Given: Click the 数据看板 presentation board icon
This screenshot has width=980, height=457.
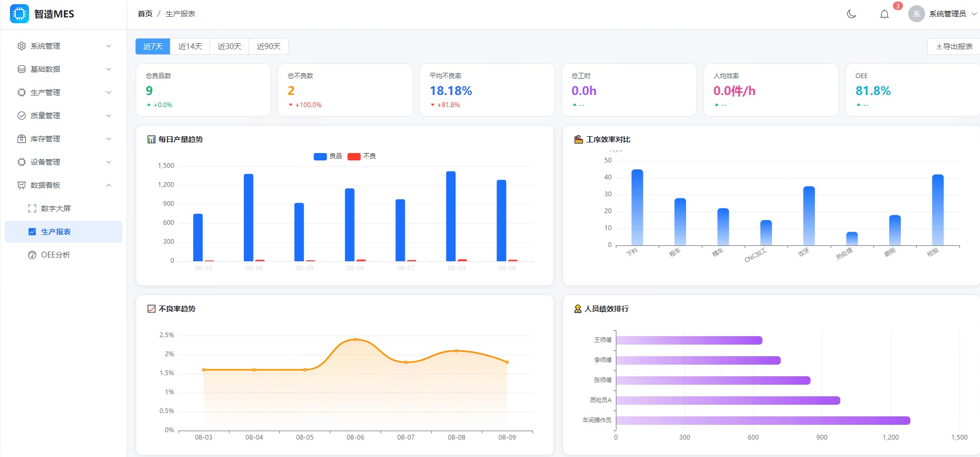Looking at the screenshot, I should pos(22,185).
